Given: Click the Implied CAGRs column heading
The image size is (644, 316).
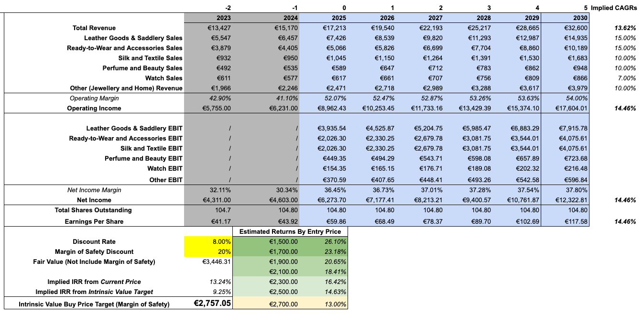Looking at the screenshot, I should [x=614, y=8].
